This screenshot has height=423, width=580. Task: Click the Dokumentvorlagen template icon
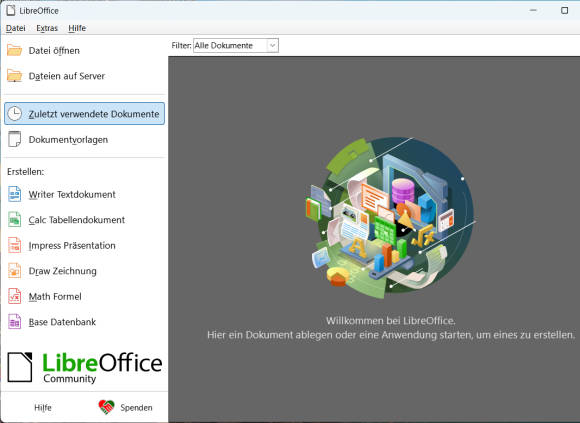click(x=14, y=139)
